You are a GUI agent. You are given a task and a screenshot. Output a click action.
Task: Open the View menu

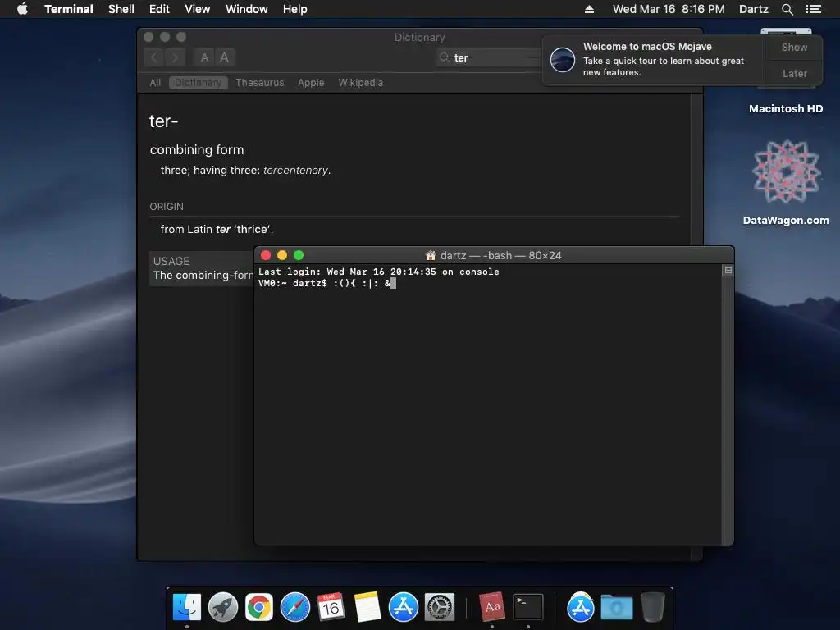tap(197, 9)
